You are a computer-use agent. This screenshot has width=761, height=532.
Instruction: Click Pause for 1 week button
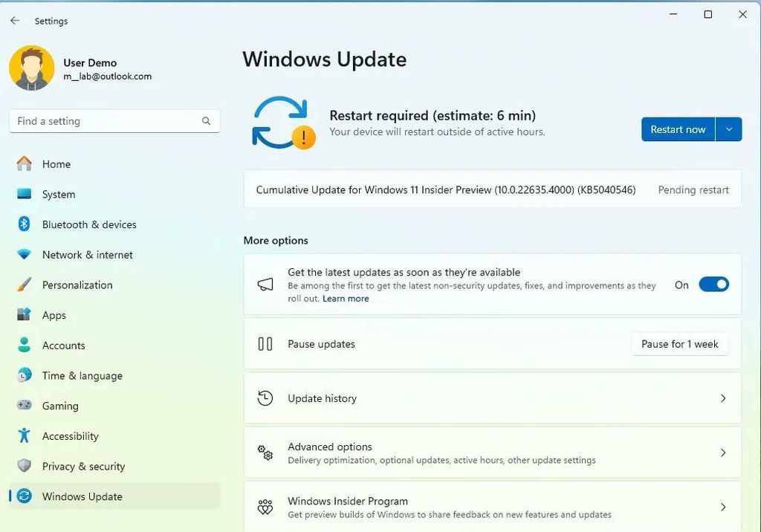click(679, 344)
